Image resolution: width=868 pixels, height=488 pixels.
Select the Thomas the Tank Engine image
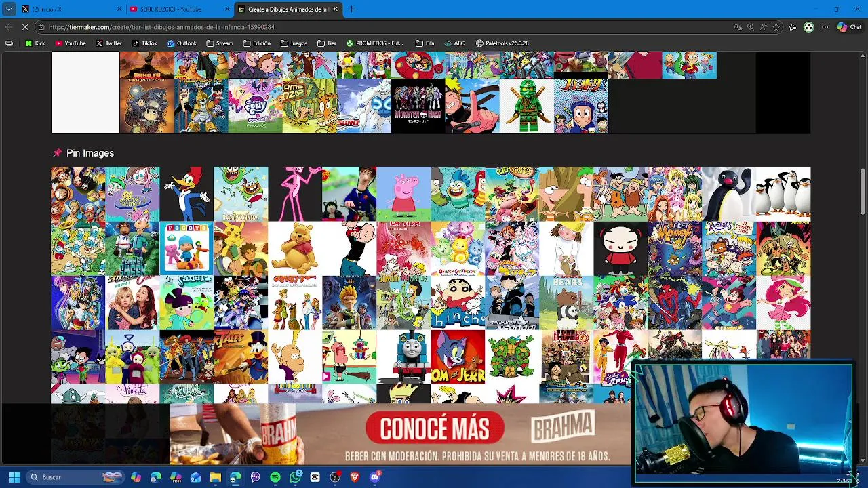tap(403, 357)
